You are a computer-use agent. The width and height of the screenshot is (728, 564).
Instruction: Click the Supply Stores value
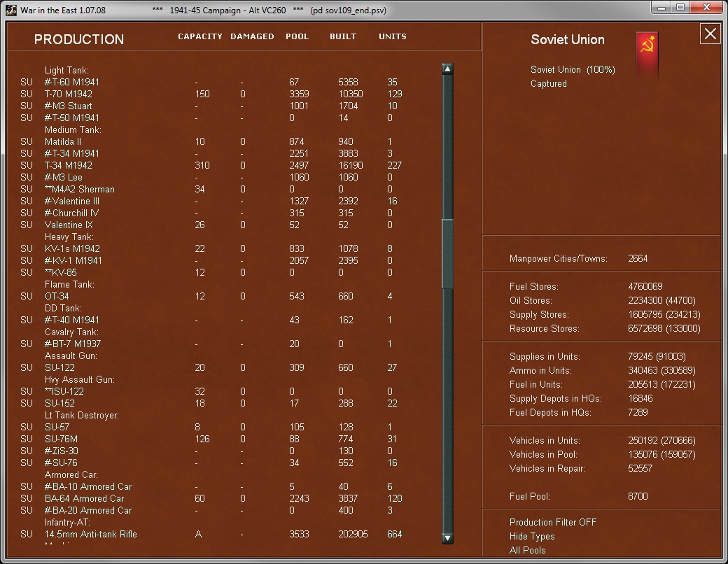click(x=664, y=314)
